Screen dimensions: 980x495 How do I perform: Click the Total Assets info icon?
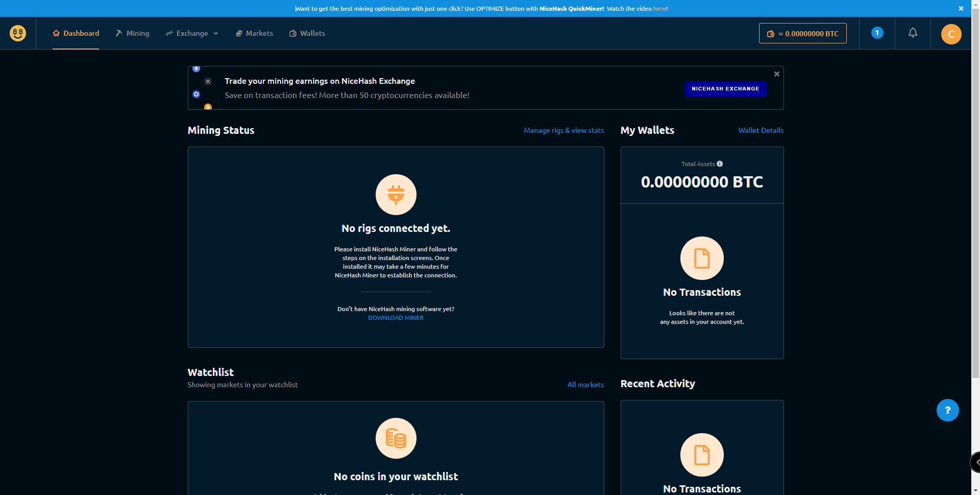coord(720,164)
